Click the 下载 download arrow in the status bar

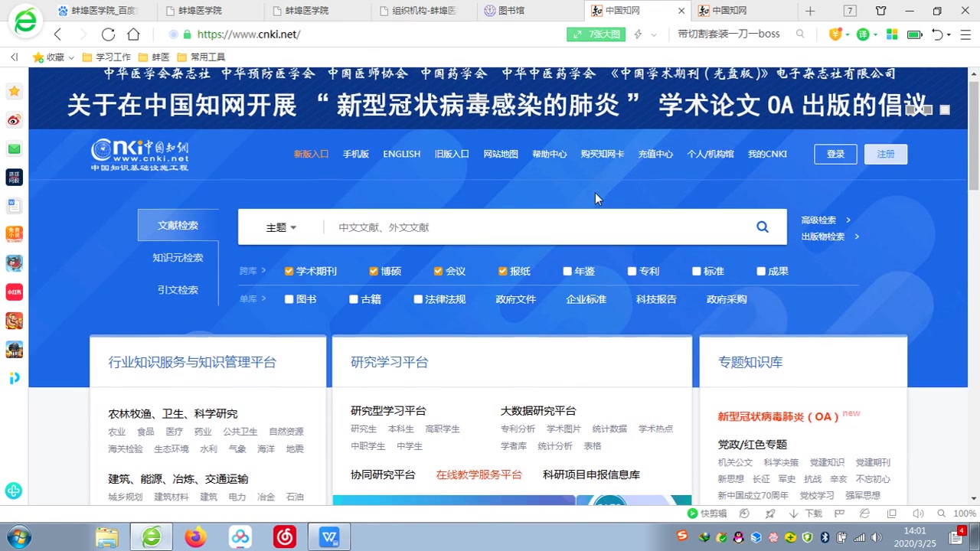[x=793, y=513]
